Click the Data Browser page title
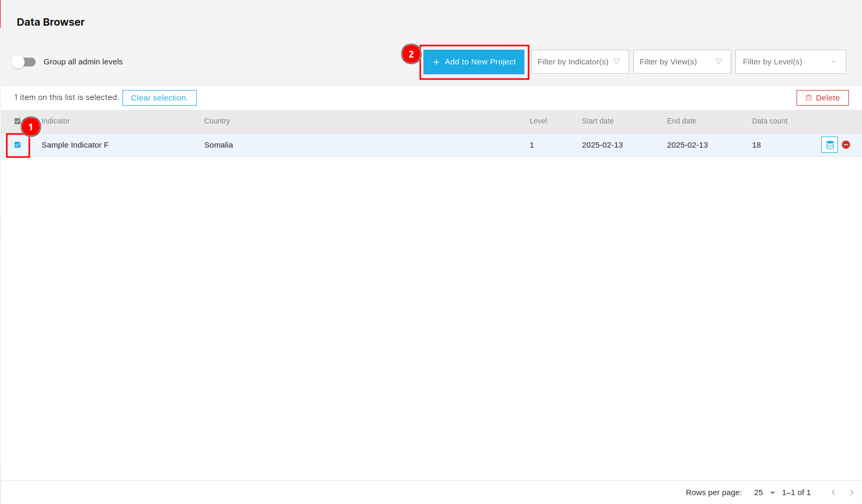The width and height of the screenshot is (862, 504). tap(51, 22)
